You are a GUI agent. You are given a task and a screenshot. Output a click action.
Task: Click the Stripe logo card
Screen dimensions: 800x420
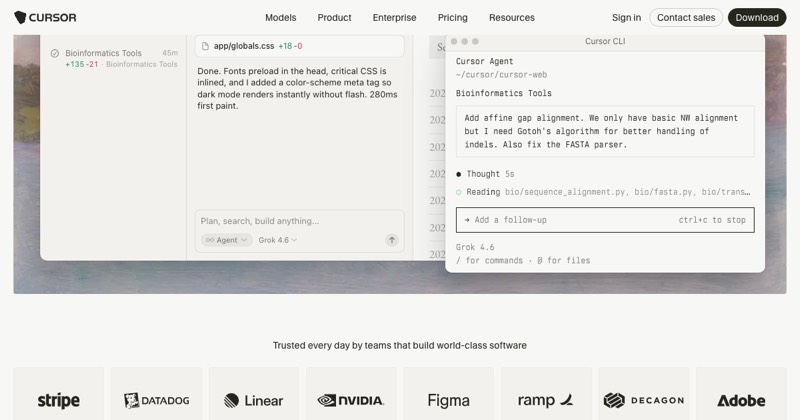click(x=59, y=393)
